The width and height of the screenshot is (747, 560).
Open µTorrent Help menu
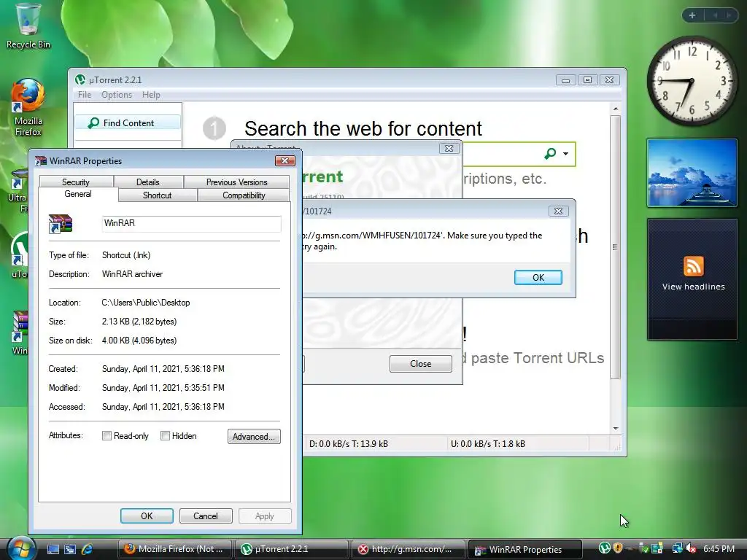151,95
